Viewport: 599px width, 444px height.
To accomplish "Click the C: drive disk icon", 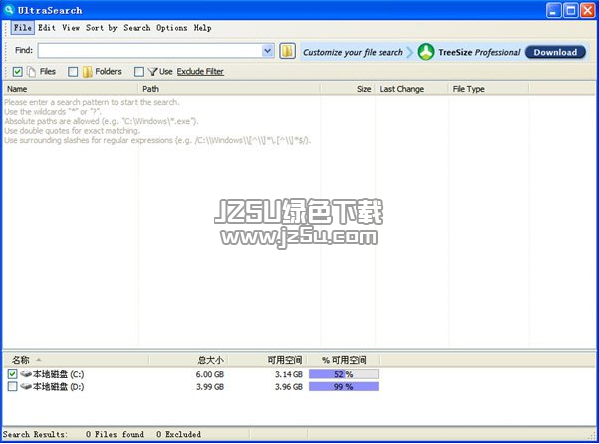I will [x=26, y=374].
